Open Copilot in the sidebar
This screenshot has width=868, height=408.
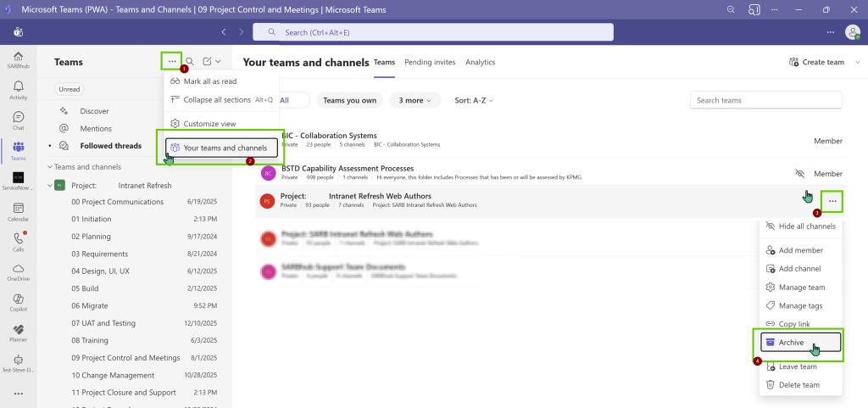coord(18,302)
